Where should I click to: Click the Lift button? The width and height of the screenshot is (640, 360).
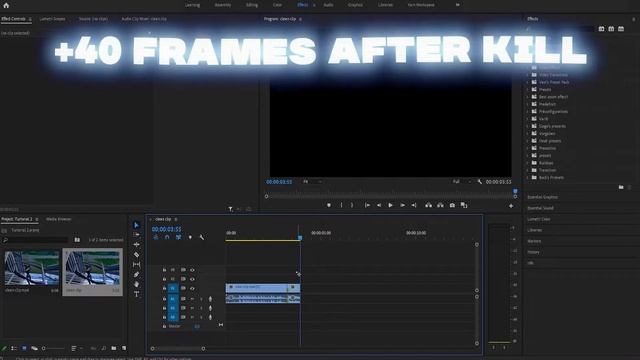[428, 205]
